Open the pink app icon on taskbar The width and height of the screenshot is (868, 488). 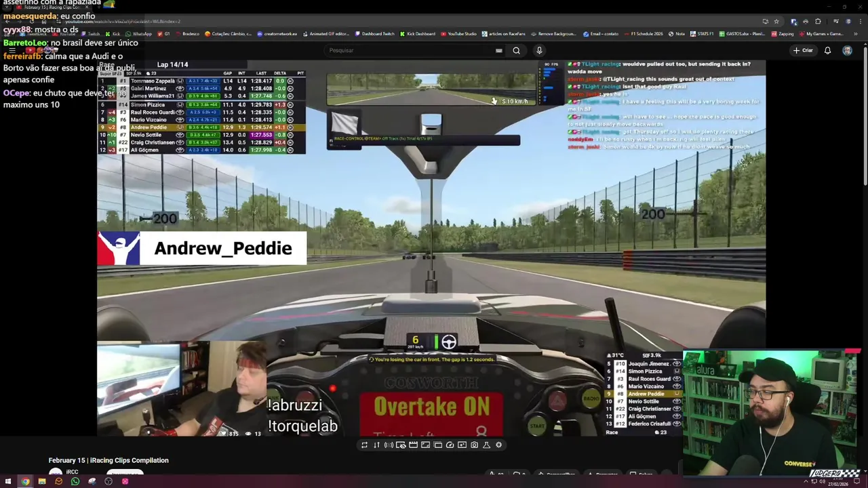125,481
